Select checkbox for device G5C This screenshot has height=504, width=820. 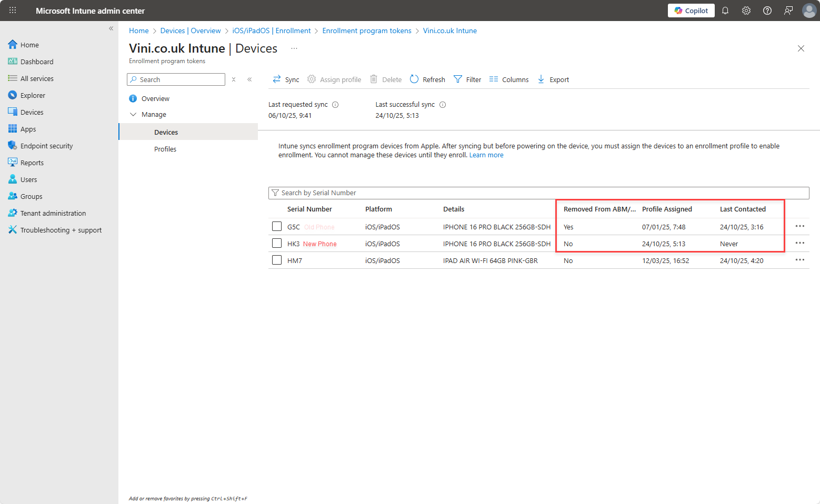(277, 227)
